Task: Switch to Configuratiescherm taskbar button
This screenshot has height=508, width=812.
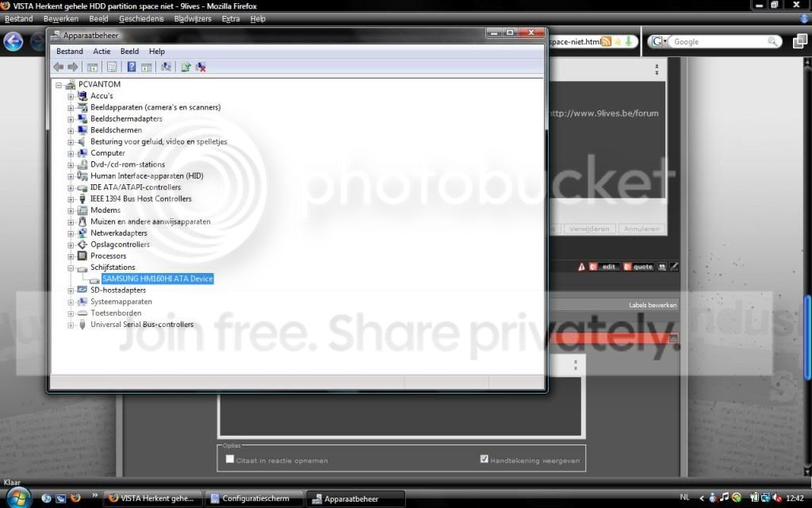Action: point(254,498)
